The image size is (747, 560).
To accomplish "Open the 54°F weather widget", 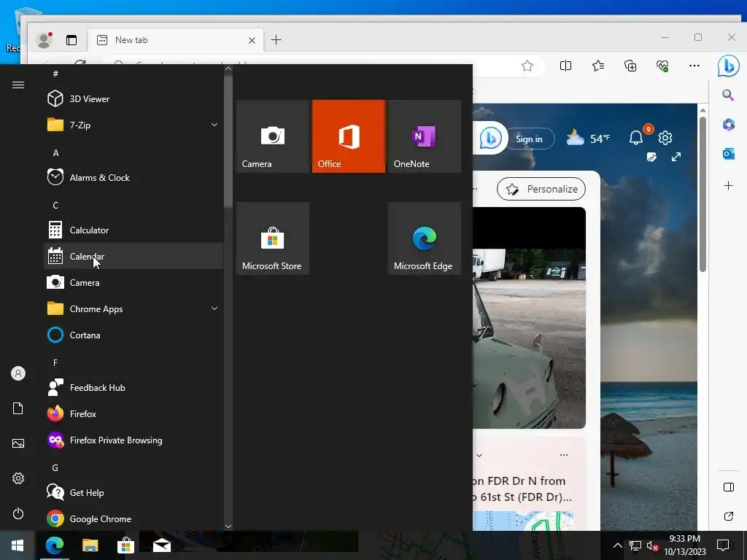I will click(x=588, y=138).
